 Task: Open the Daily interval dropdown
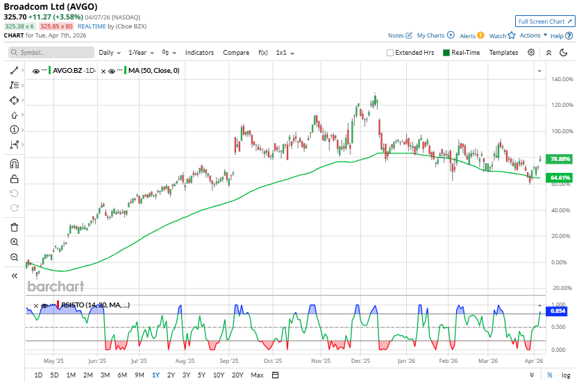[x=110, y=53]
